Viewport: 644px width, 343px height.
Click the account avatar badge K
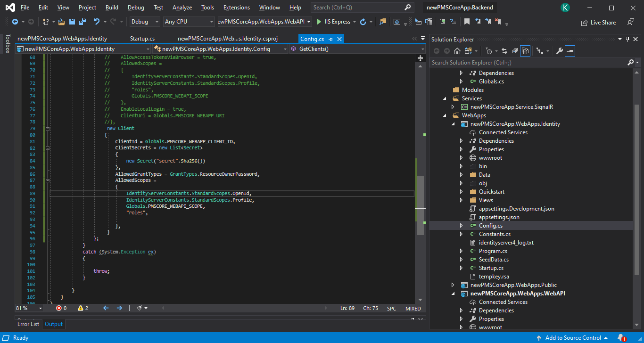coord(565,8)
